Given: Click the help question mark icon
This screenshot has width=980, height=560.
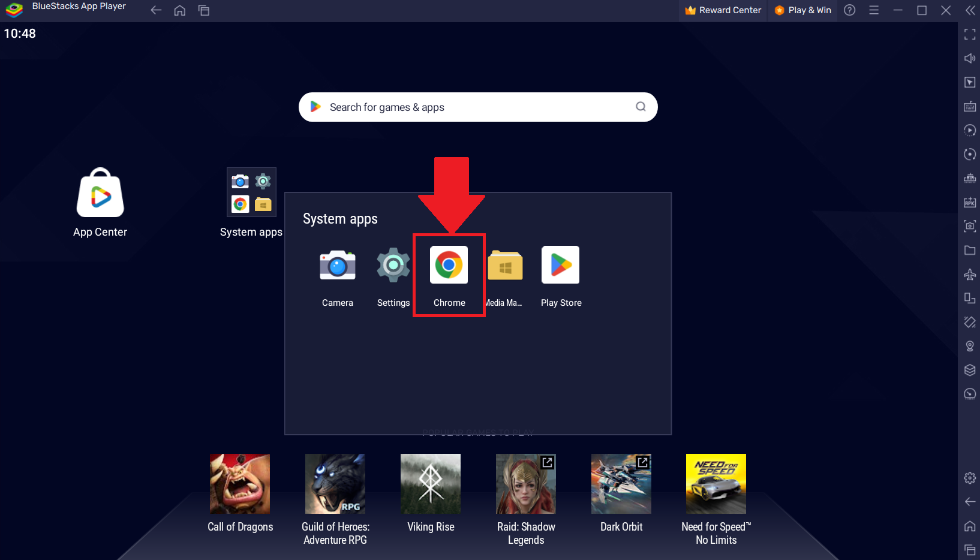Looking at the screenshot, I should 849,10.
